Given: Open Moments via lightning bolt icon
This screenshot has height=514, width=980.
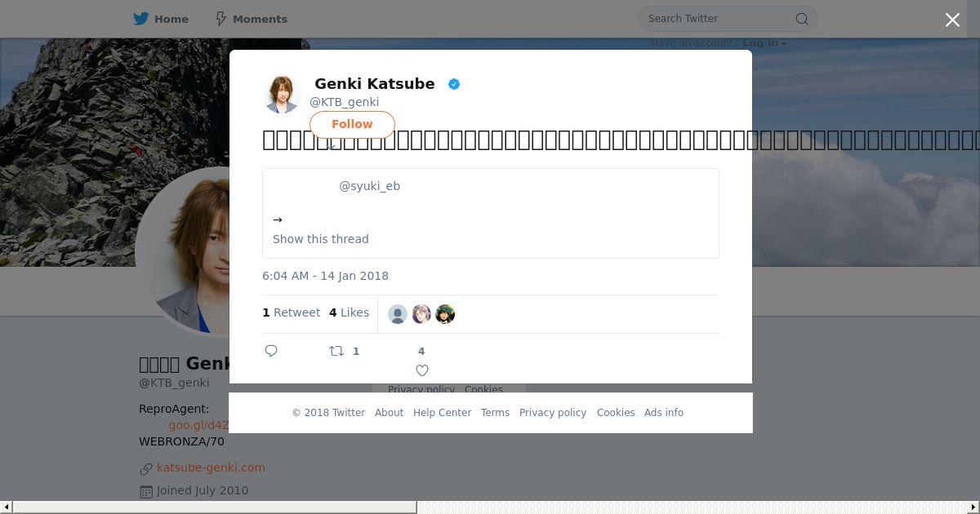Looking at the screenshot, I should 220,19.
